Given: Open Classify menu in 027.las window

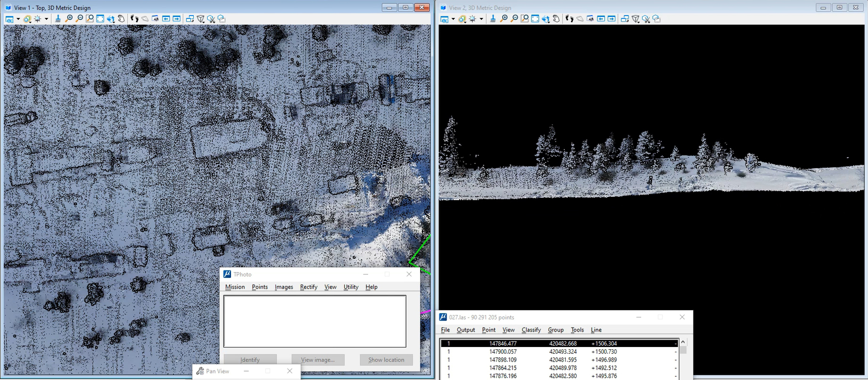Looking at the screenshot, I should pos(531,330).
